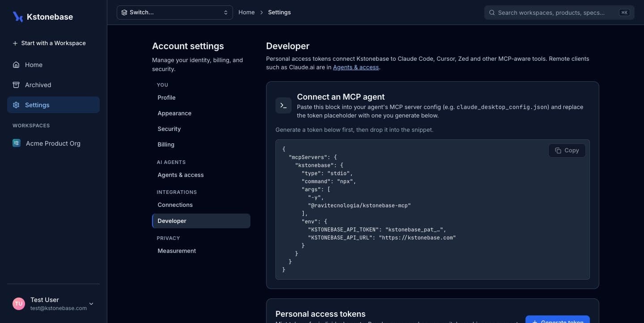This screenshot has width=644, height=323.
Task: Click the KSTONEBASE_API_URL line in the snippet
Action: (382, 238)
